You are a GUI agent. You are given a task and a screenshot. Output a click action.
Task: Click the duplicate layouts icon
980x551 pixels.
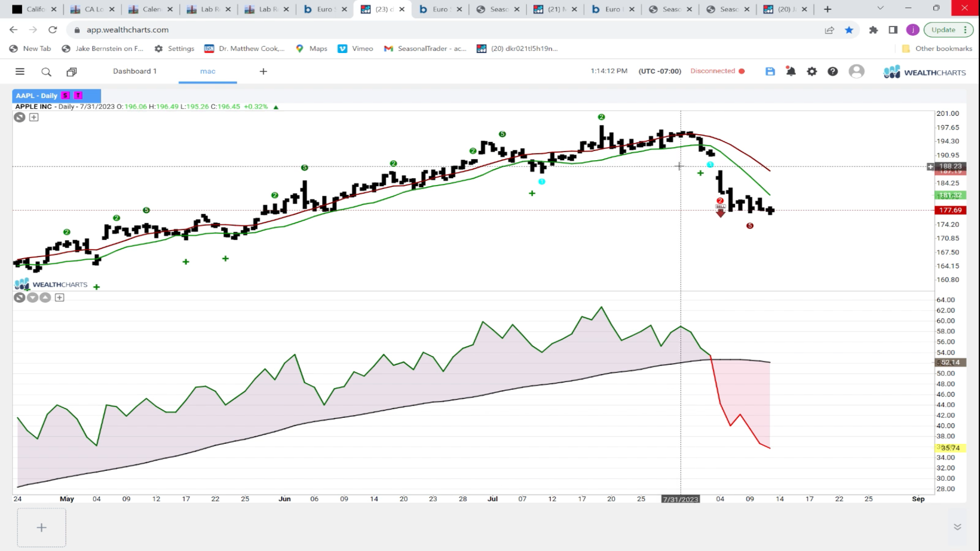[x=71, y=72]
